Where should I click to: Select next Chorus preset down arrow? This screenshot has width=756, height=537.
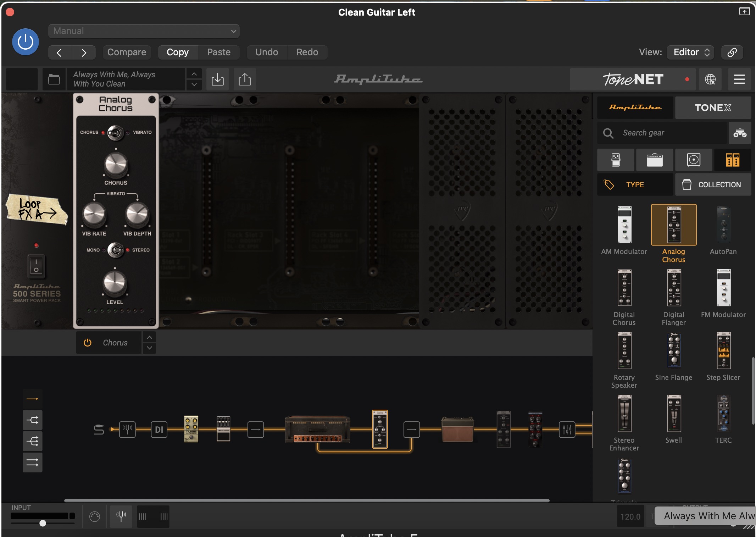point(150,348)
